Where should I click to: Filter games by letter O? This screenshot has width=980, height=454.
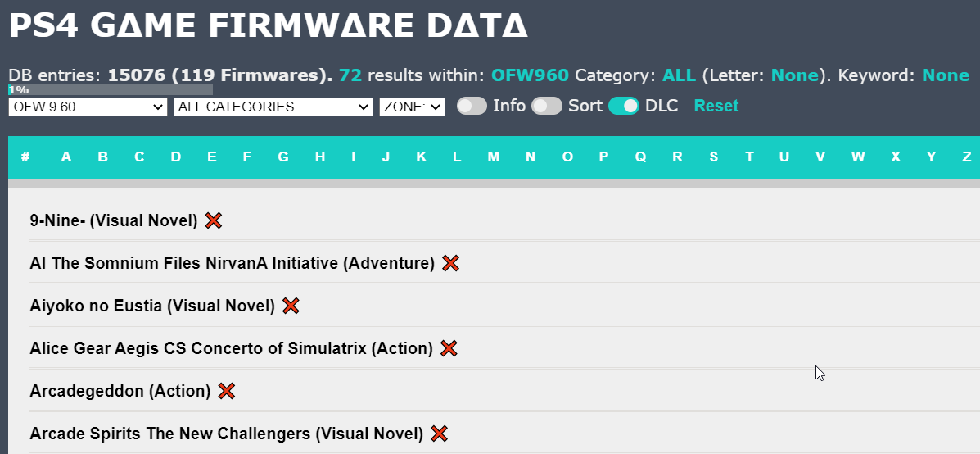[x=567, y=157]
